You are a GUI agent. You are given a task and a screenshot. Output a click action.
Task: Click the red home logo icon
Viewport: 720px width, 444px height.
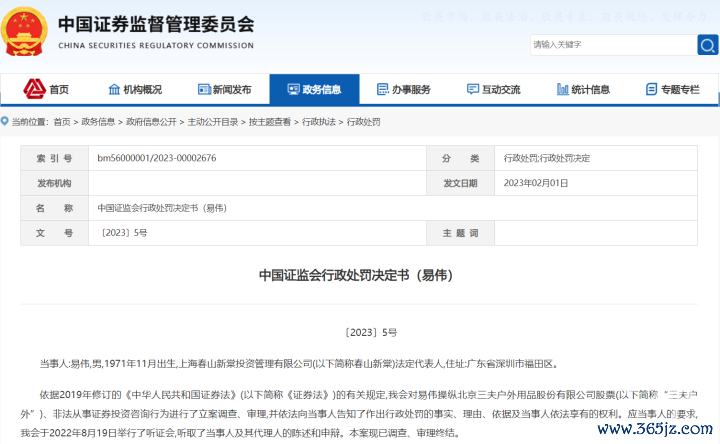(34, 89)
